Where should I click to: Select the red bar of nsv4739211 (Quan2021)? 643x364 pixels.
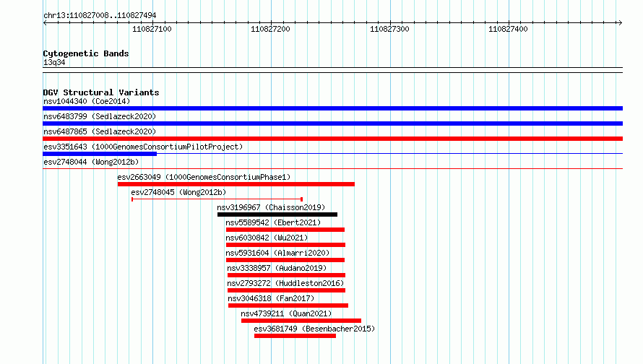coord(301,321)
